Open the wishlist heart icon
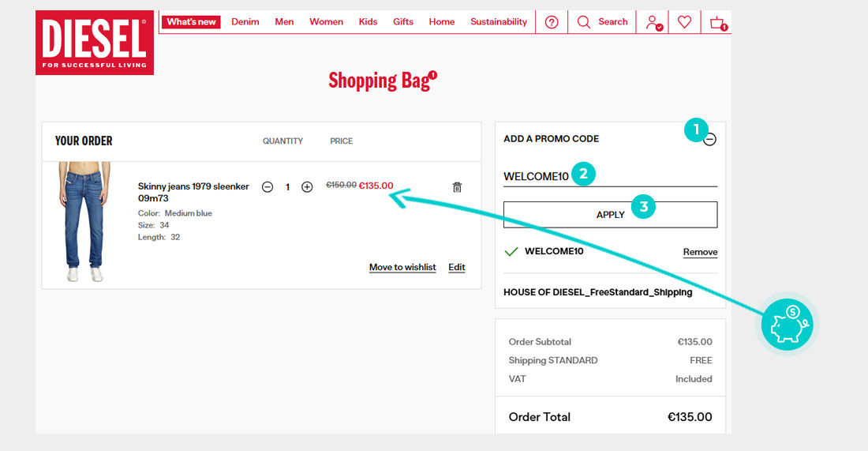868x451 pixels. click(685, 21)
